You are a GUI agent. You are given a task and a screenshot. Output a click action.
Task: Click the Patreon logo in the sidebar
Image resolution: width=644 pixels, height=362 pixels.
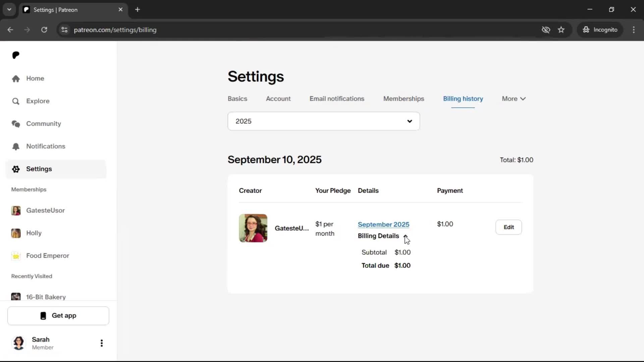coord(16,55)
